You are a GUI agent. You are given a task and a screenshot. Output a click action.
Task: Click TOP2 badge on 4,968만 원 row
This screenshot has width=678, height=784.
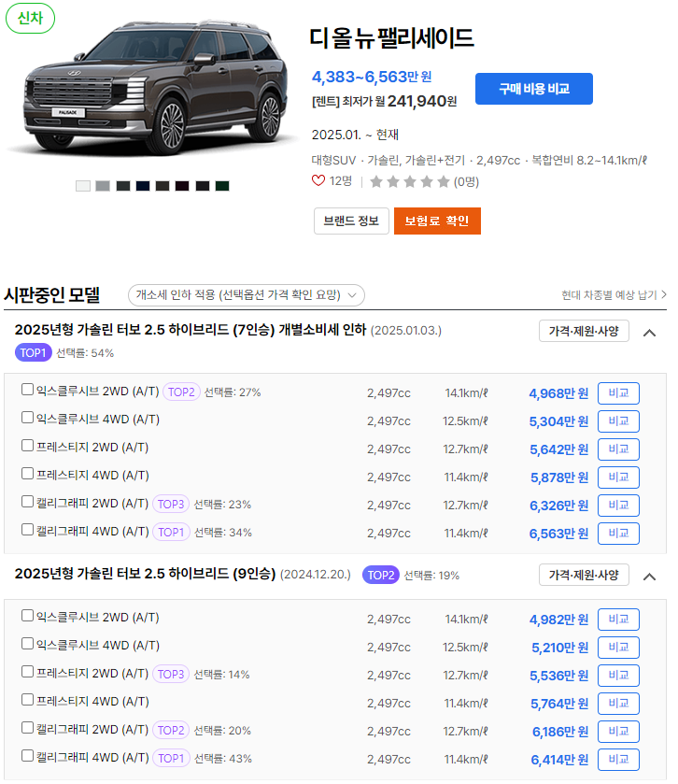point(181,392)
